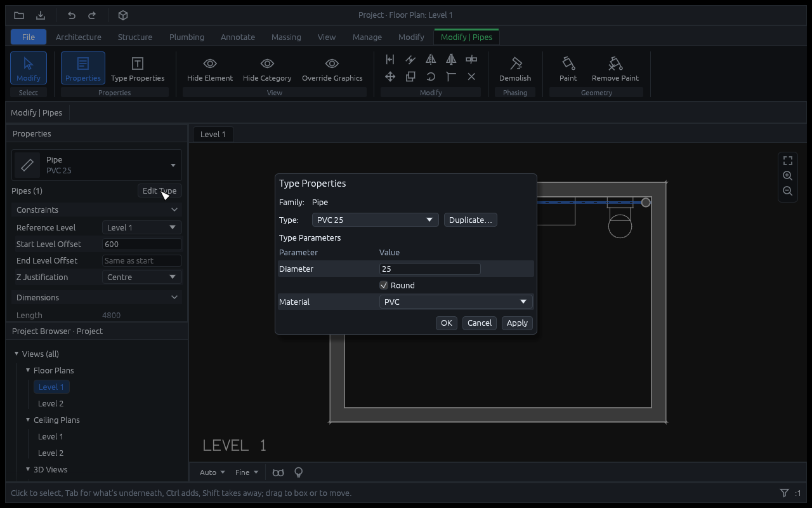812x508 pixels.
Task: Click the Demolish hammer tool
Action: coord(515,68)
